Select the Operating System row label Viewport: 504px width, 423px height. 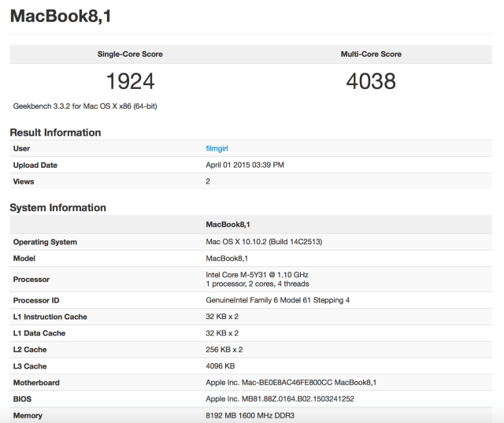[x=45, y=242]
